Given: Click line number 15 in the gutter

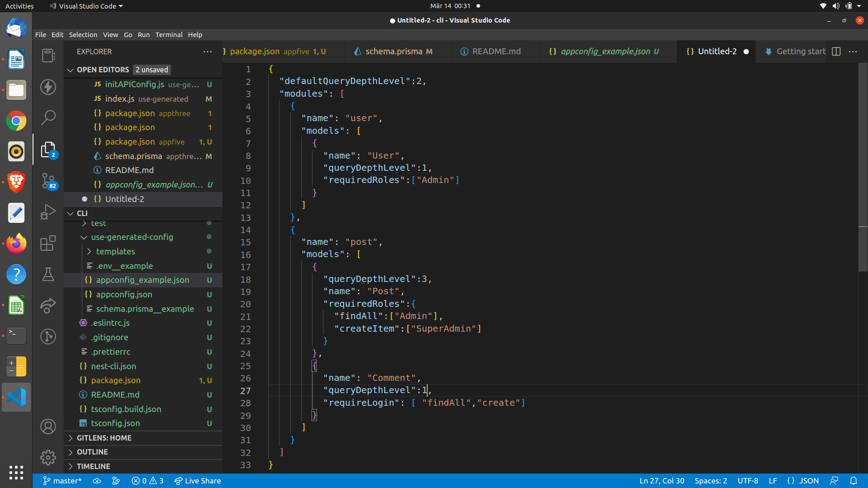Looking at the screenshot, I should [245, 242].
